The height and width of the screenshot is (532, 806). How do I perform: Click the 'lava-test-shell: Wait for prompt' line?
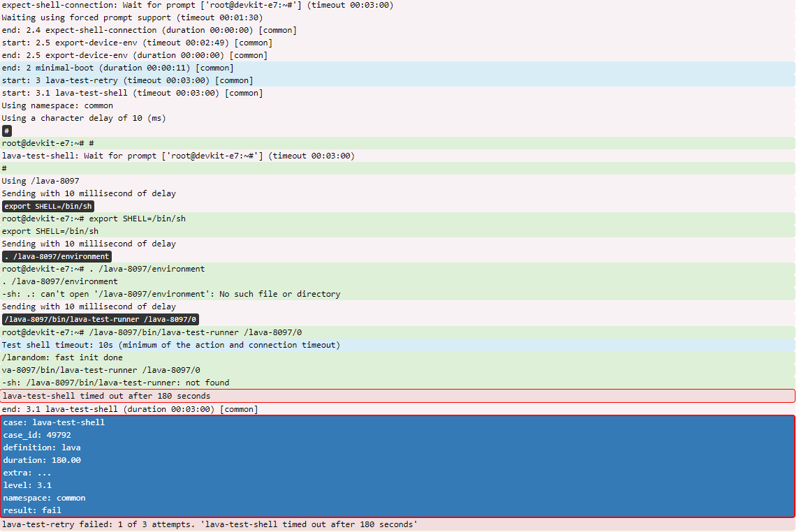point(398,156)
